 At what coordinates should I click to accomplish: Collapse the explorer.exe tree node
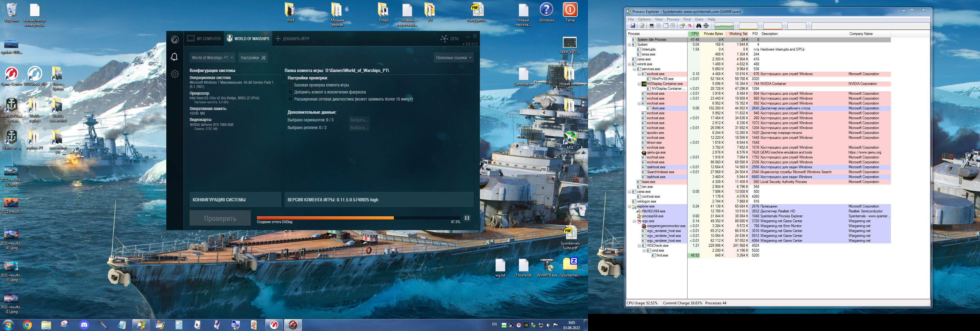click(x=629, y=207)
